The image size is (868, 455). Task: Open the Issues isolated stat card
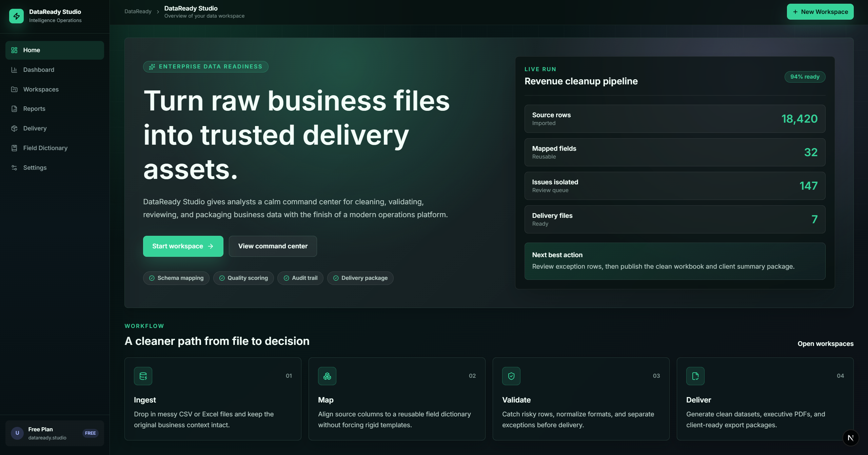click(x=675, y=186)
